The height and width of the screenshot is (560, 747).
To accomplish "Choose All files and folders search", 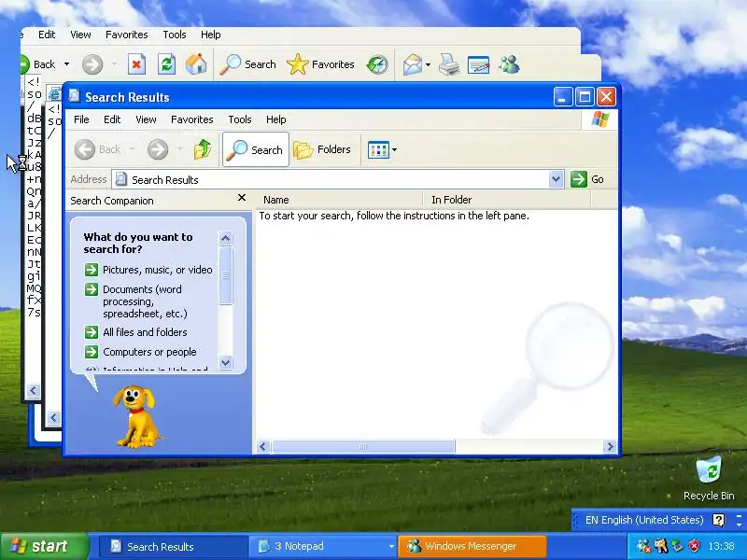I will pos(135,332).
